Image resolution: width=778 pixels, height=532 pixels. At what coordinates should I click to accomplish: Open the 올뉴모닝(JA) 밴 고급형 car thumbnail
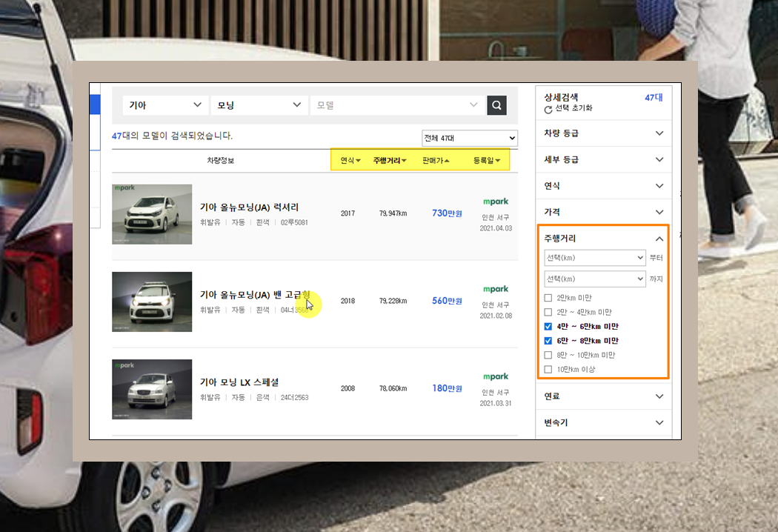coord(152,302)
